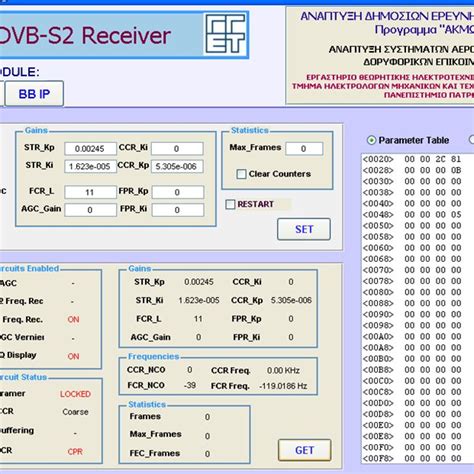The height and width of the screenshot is (474, 474).
Task: Click the <0048> row in parameter table
Action: pyautogui.click(x=412, y=215)
